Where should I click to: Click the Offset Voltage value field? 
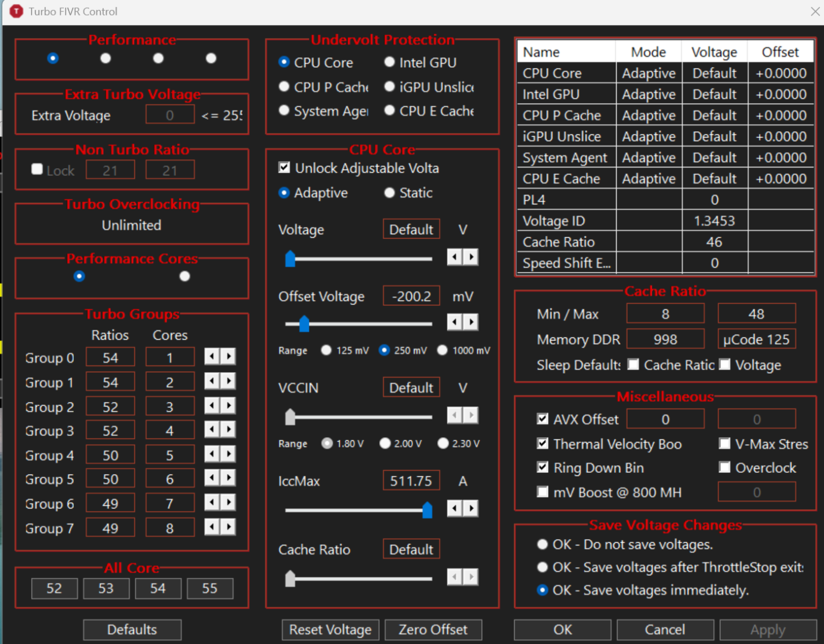(x=411, y=296)
